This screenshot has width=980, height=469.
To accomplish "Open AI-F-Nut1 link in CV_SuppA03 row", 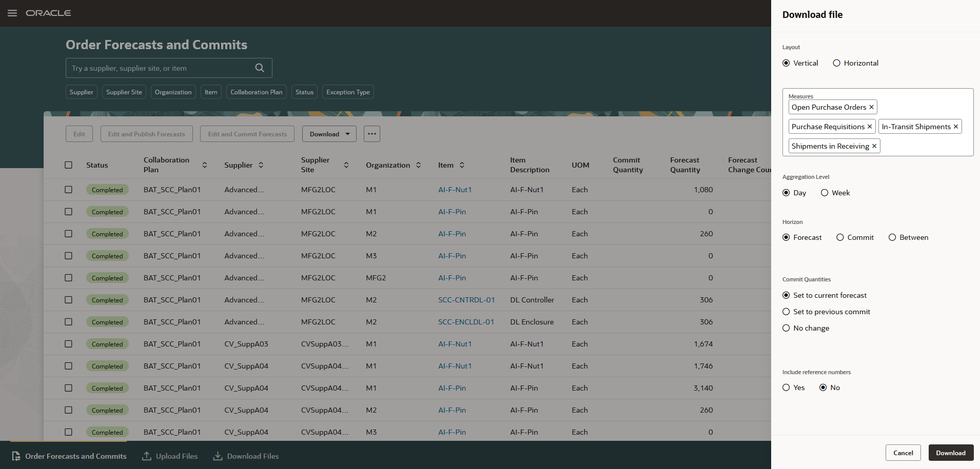I will point(455,344).
